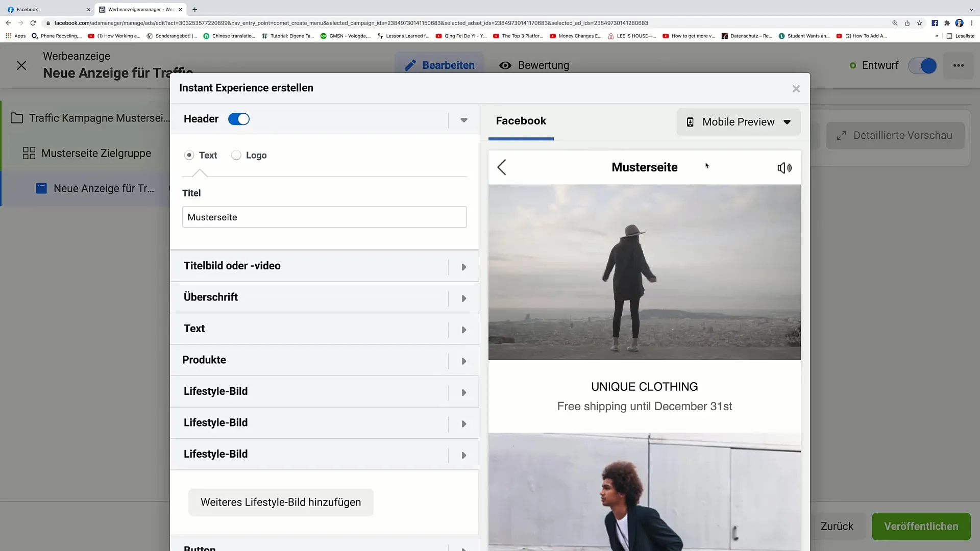Expand the third Lifestyle-Bild section
The image size is (980, 551).
pos(463,455)
